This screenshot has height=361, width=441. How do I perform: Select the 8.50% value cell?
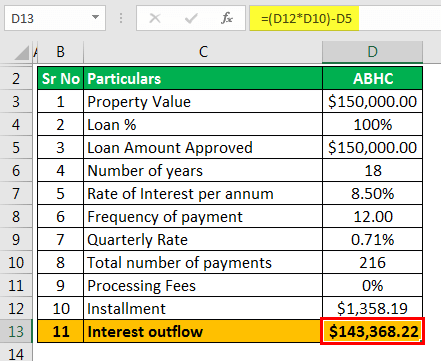(373, 193)
